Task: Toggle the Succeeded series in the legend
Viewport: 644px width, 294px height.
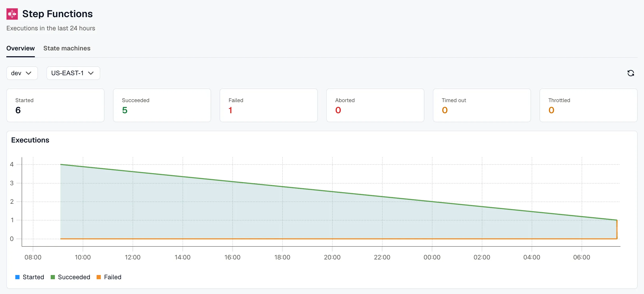Action: pyautogui.click(x=70, y=277)
